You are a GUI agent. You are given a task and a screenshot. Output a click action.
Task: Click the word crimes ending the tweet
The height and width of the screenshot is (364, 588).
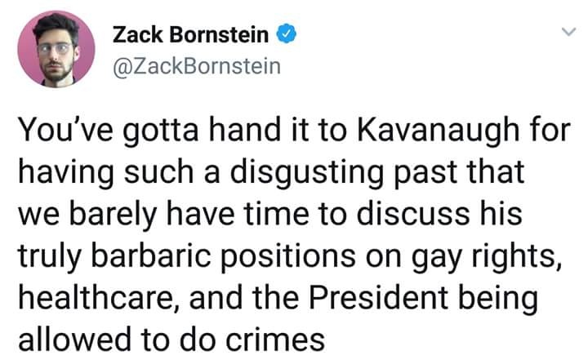[275, 340]
